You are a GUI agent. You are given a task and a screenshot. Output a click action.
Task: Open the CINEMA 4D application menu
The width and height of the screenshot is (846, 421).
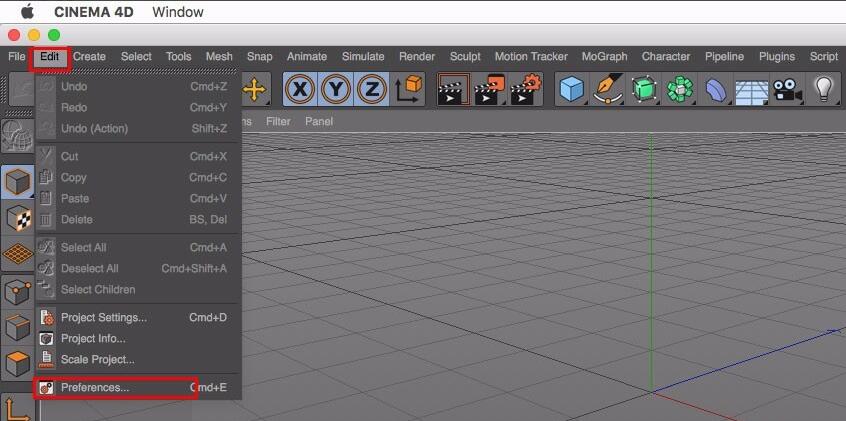tap(94, 12)
